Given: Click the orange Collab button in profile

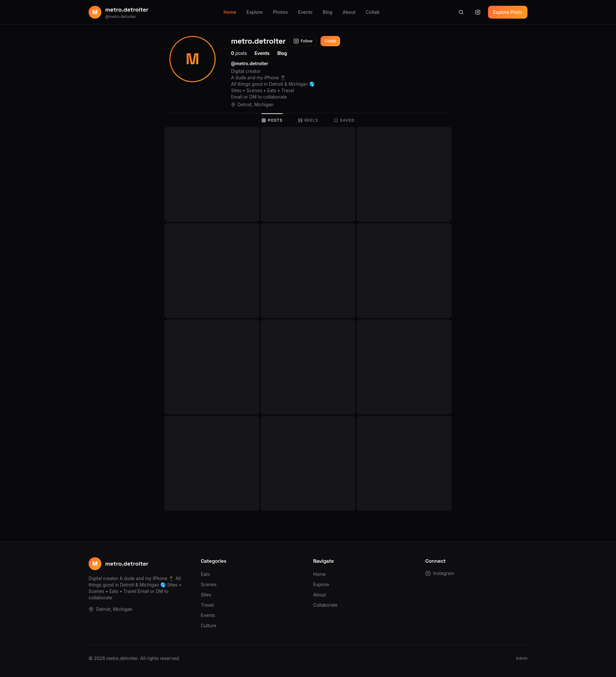Looking at the screenshot, I should [x=330, y=41].
